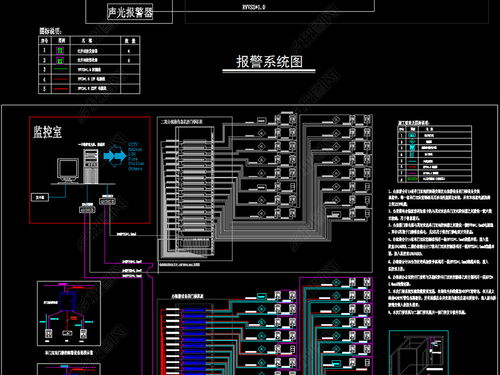Click the cyan symbol in right-side legend first row
The height and width of the screenshot is (375, 500).
[412, 135]
